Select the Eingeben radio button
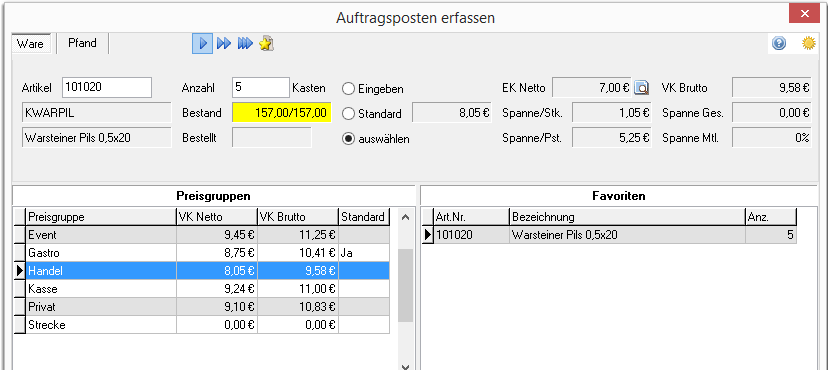The width and height of the screenshot is (828, 370). (348, 89)
